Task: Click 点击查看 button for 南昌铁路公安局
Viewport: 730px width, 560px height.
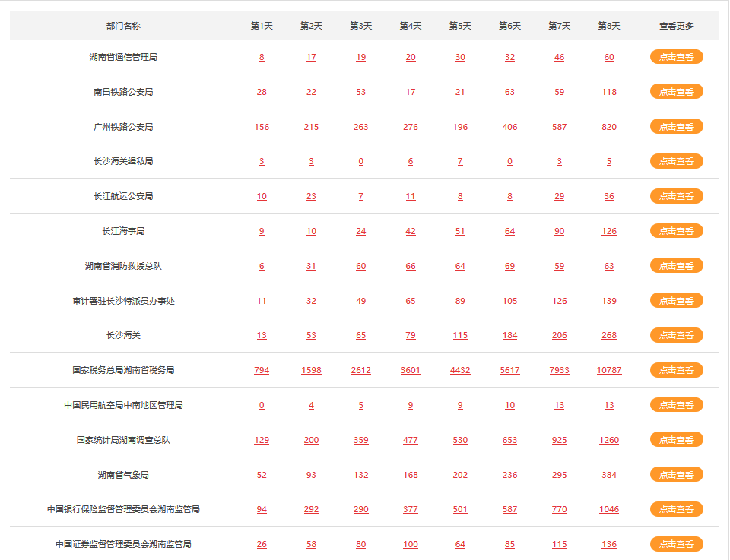Action: 676,92
